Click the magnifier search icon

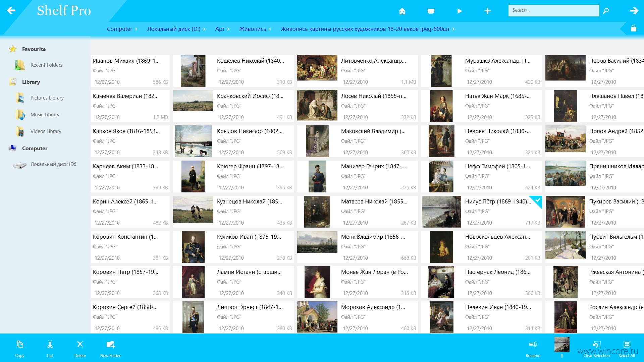tap(606, 11)
